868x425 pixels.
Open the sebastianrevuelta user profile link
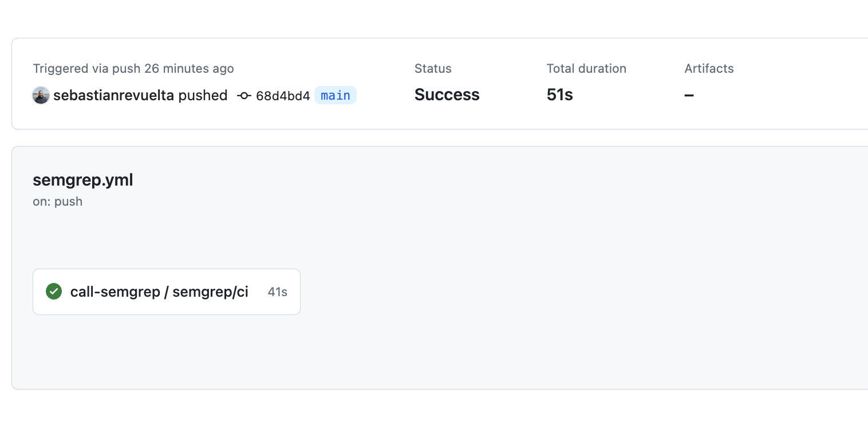pyautogui.click(x=113, y=96)
